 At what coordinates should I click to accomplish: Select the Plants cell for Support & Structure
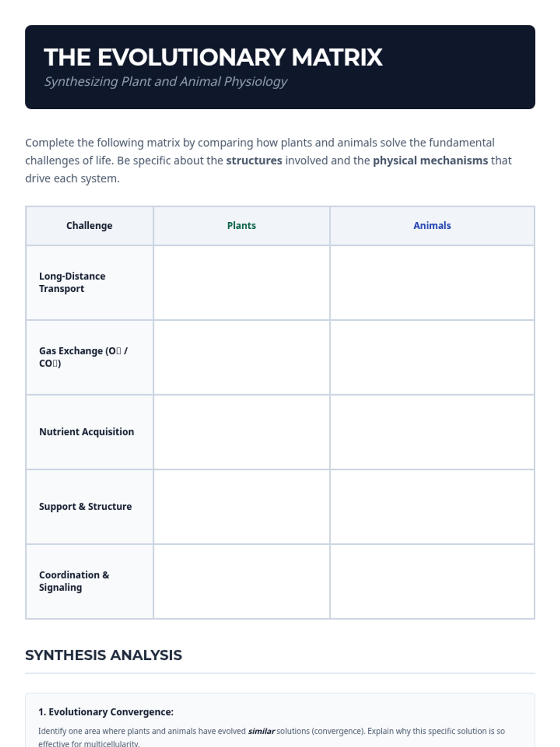(x=241, y=507)
